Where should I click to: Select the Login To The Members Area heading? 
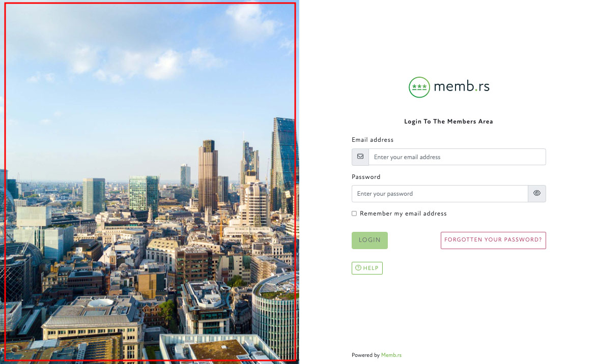coord(448,122)
